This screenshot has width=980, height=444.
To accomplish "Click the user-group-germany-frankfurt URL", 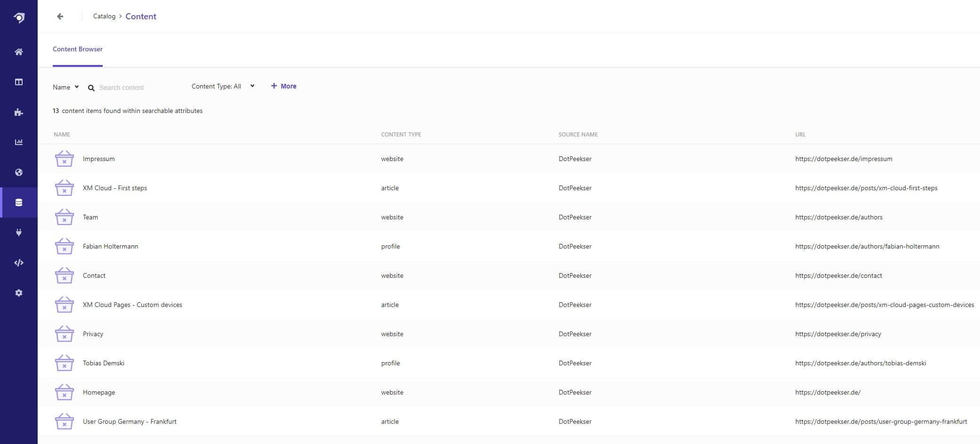I will pos(881,421).
